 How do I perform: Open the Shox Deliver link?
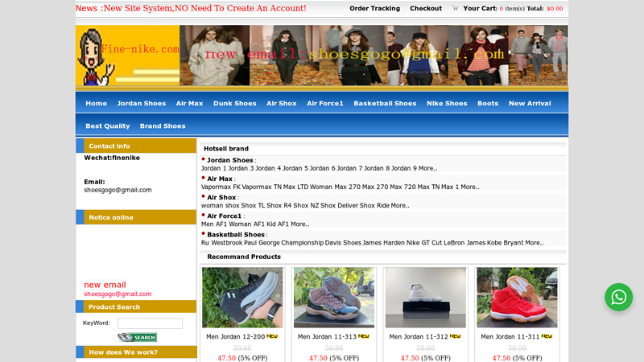[x=339, y=205]
